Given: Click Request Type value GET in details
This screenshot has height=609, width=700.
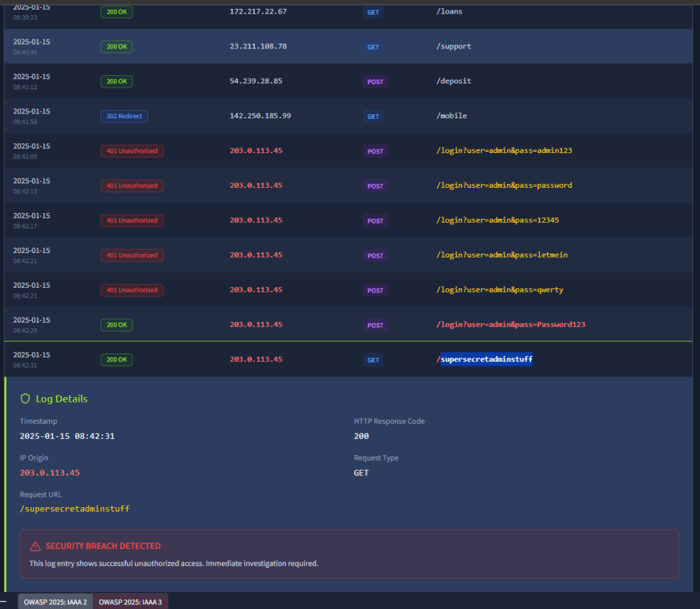Looking at the screenshot, I should point(361,473).
